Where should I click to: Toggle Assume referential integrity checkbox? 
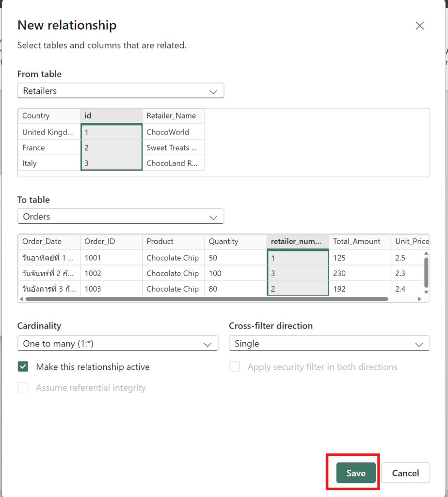(x=23, y=387)
